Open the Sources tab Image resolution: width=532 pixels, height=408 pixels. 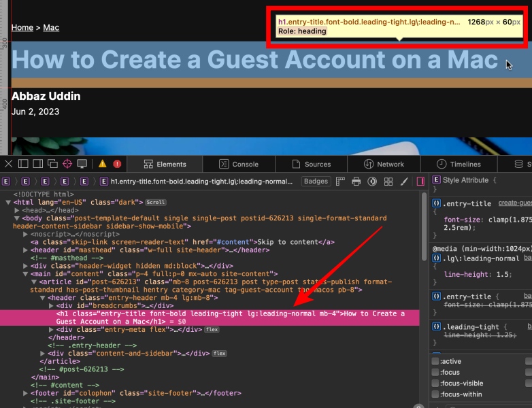coord(311,164)
